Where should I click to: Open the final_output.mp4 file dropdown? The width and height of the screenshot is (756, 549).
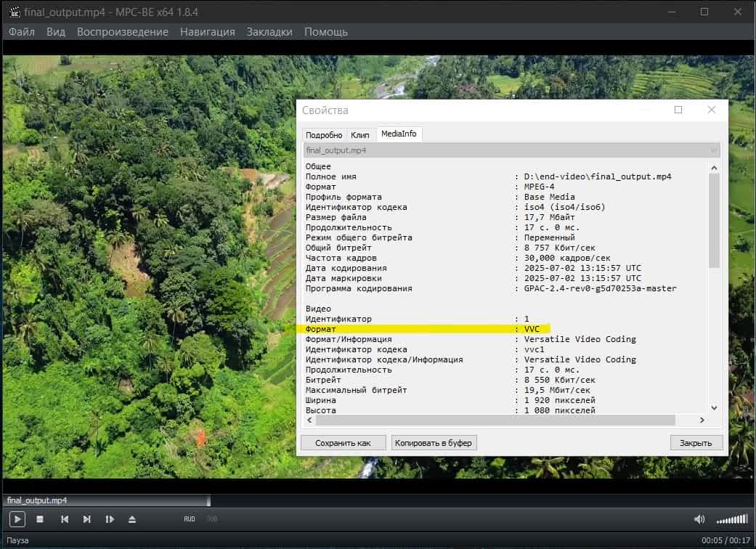511,150
